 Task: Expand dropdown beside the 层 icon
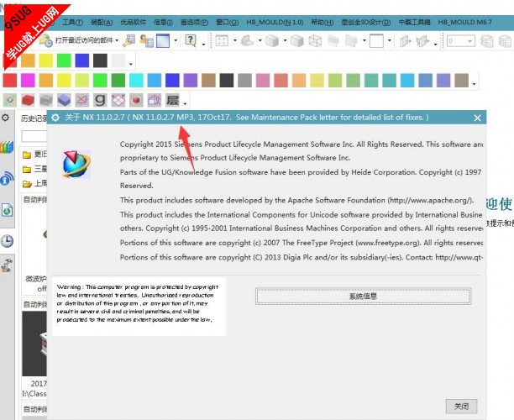click(185, 104)
